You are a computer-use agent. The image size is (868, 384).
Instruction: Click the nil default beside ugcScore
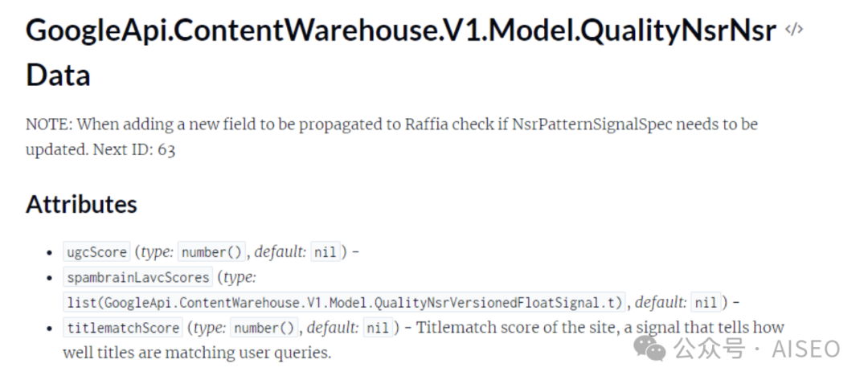click(x=325, y=252)
